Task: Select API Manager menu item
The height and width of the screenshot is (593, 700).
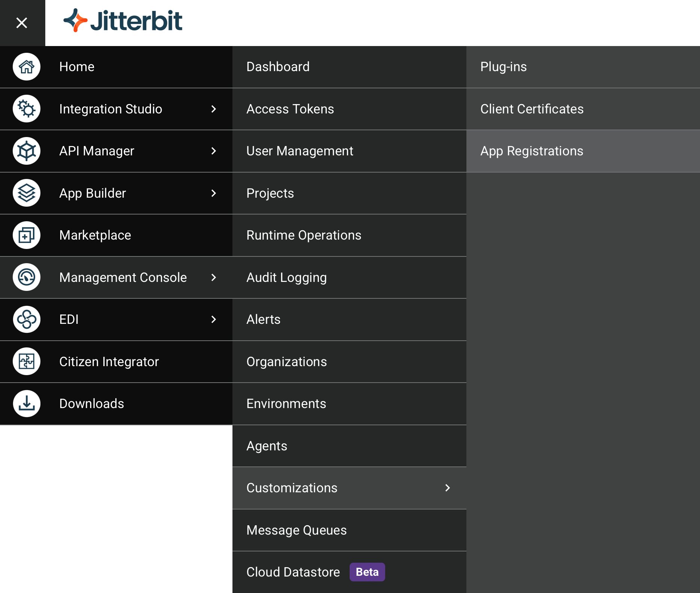Action: (116, 151)
